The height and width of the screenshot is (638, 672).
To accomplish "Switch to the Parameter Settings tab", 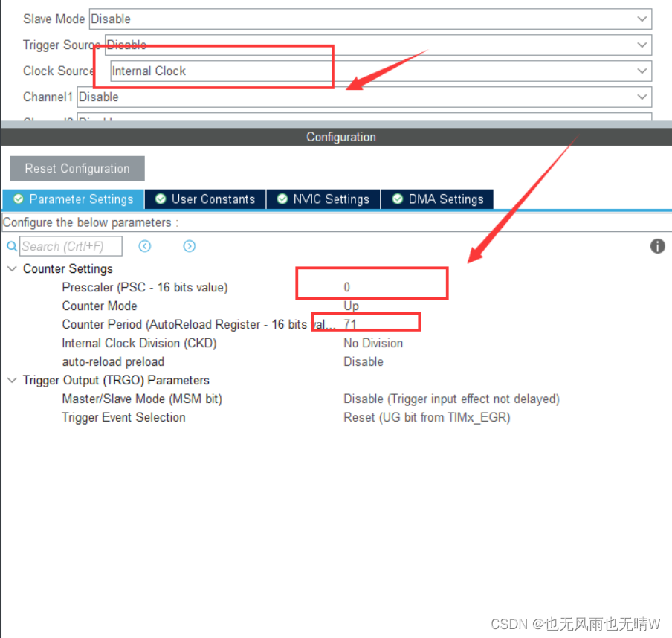I will 74,199.
